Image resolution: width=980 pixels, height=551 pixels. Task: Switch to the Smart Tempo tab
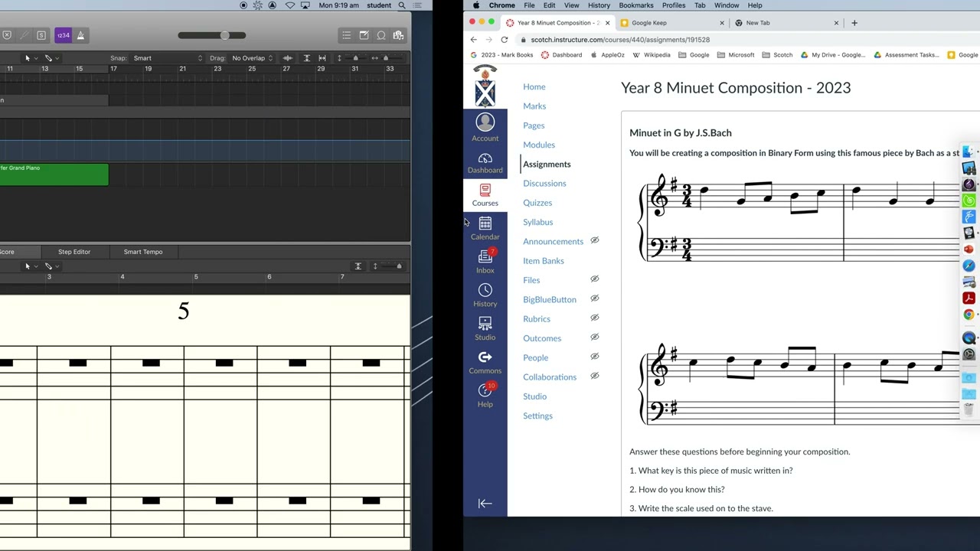click(143, 252)
